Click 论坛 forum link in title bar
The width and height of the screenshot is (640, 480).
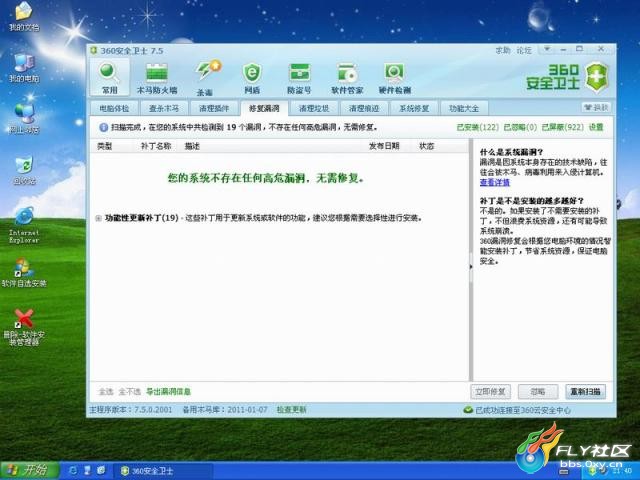click(524, 51)
